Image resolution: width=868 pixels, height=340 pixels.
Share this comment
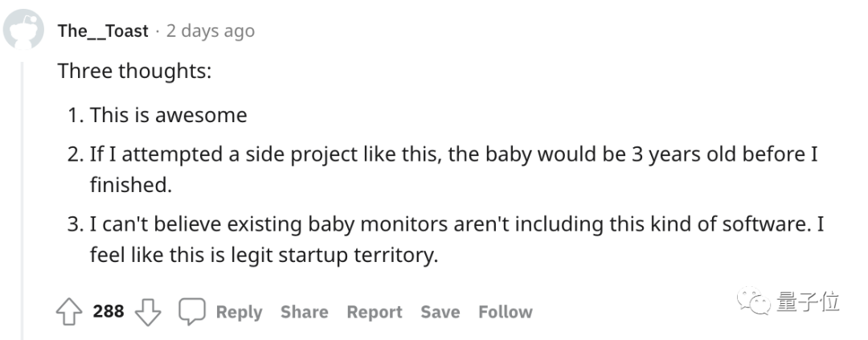coord(304,312)
